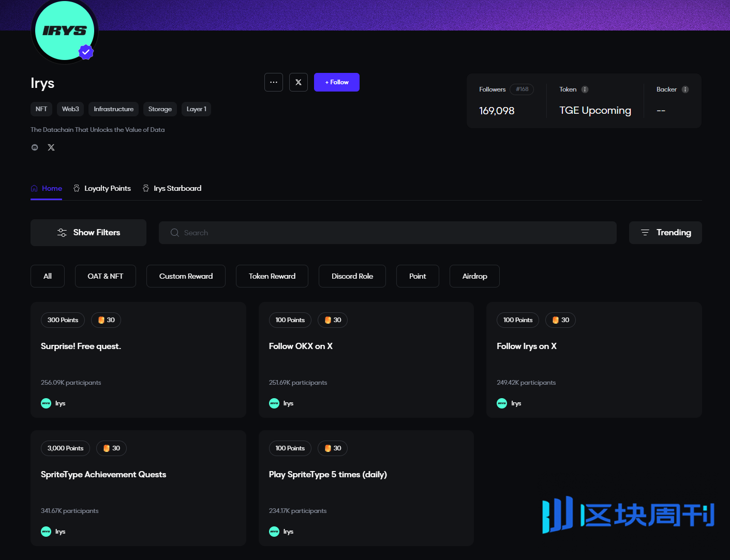Viewport: 730px width, 560px height.
Task: Open Play SpriteType 5 times (daily) quest
Action: click(366, 488)
